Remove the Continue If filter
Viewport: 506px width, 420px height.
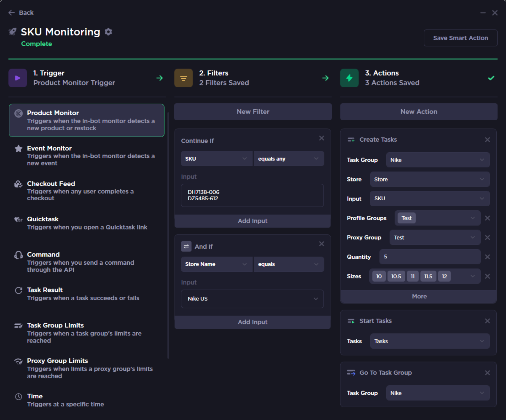322,138
